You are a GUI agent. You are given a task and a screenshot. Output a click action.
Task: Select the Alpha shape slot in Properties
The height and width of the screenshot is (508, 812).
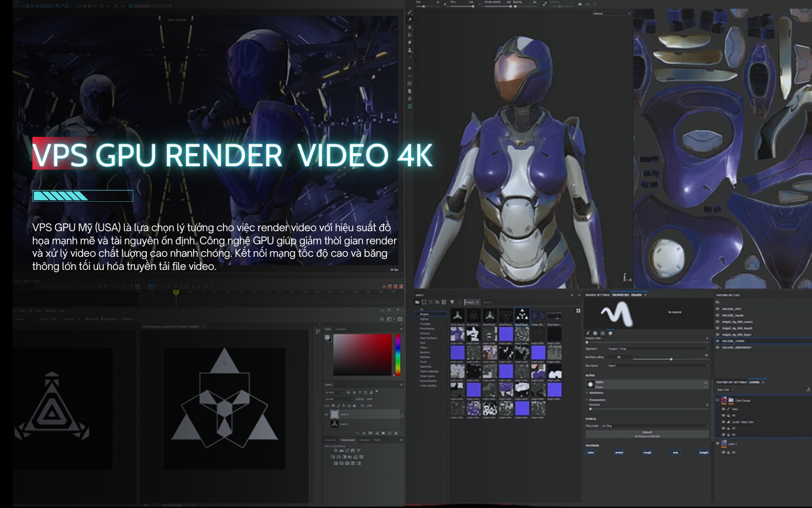[x=647, y=384]
